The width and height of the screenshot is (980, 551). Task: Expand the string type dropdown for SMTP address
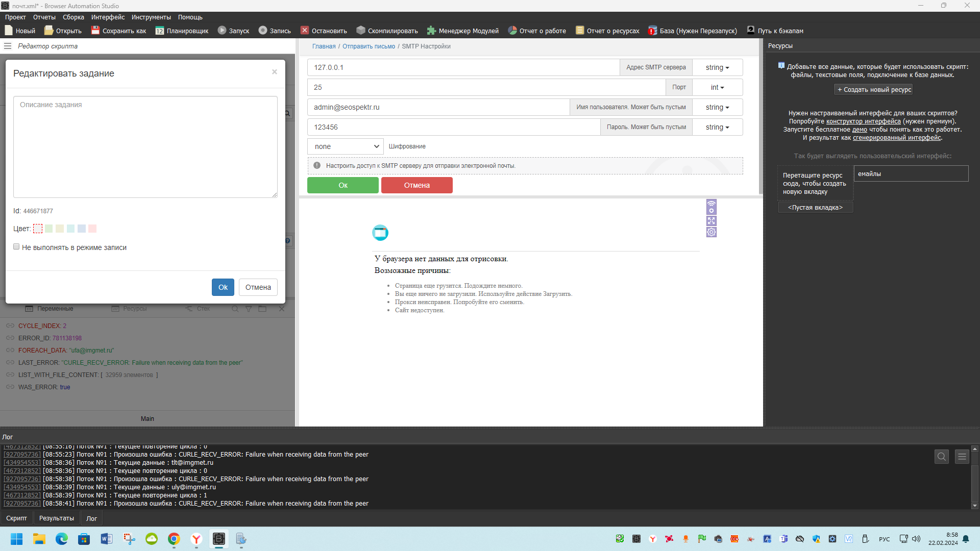pyautogui.click(x=717, y=67)
